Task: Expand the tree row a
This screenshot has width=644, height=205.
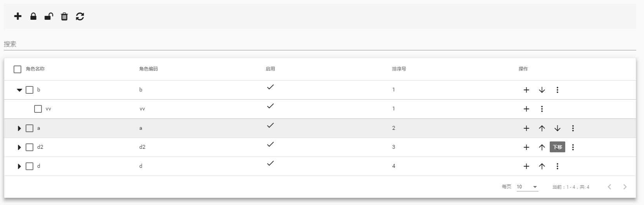Action: [19, 128]
